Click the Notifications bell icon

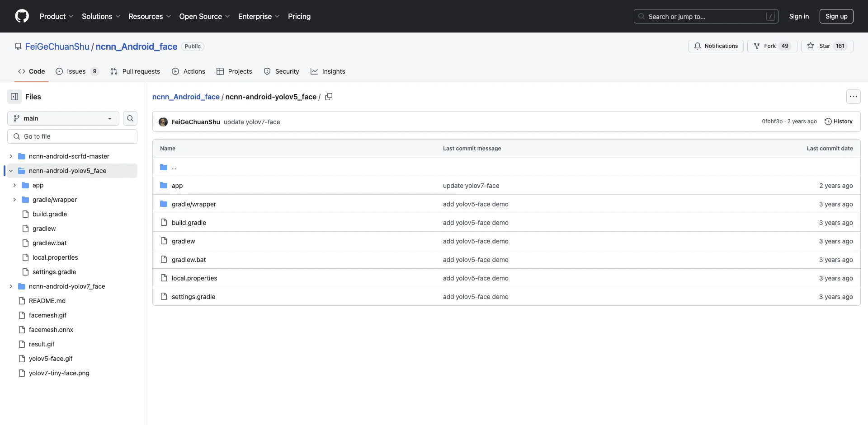698,46
